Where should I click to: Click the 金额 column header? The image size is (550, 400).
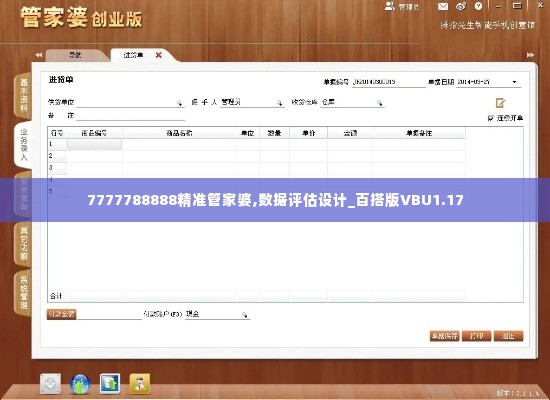coord(350,133)
